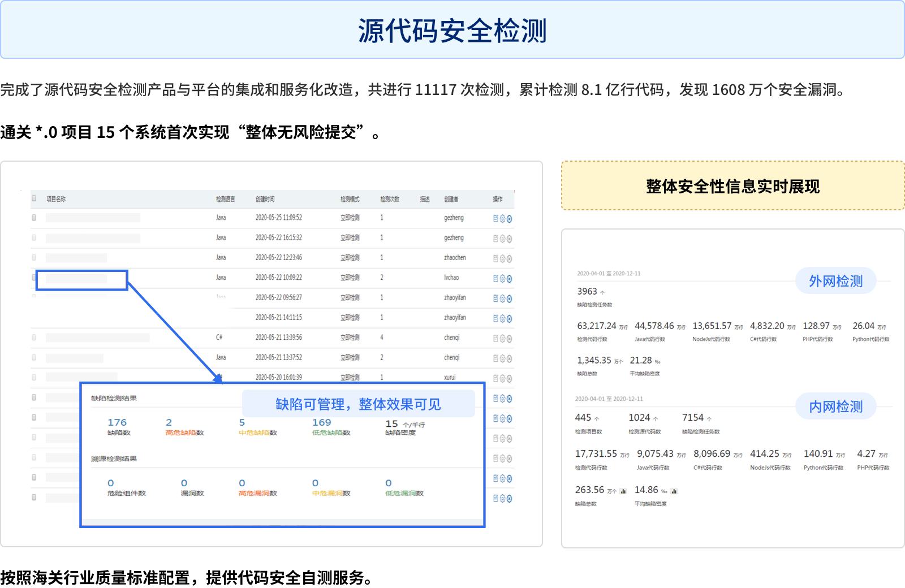Select the 外网检测 label

835,281
